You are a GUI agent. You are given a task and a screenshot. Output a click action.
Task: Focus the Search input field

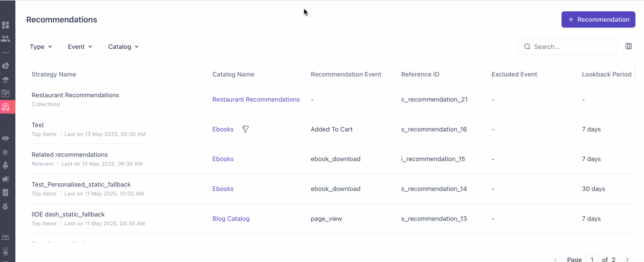[572, 47]
